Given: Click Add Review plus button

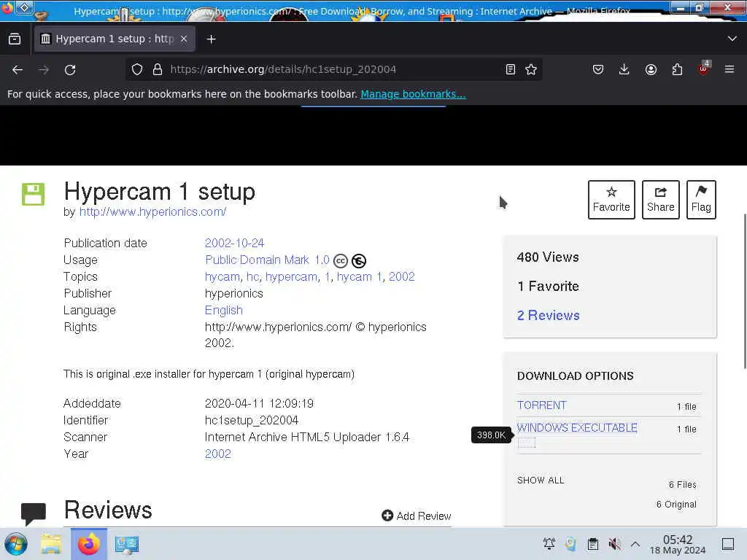Looking at the screenshot, I should click(x=417, y=516).
